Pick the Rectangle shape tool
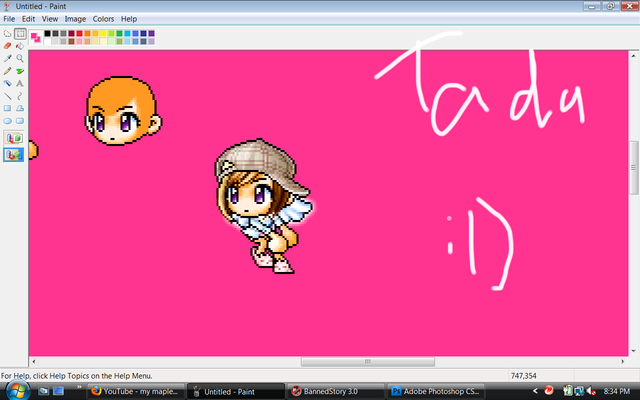The width and height of the screenshot is (640, 400). tap(7, 108)
